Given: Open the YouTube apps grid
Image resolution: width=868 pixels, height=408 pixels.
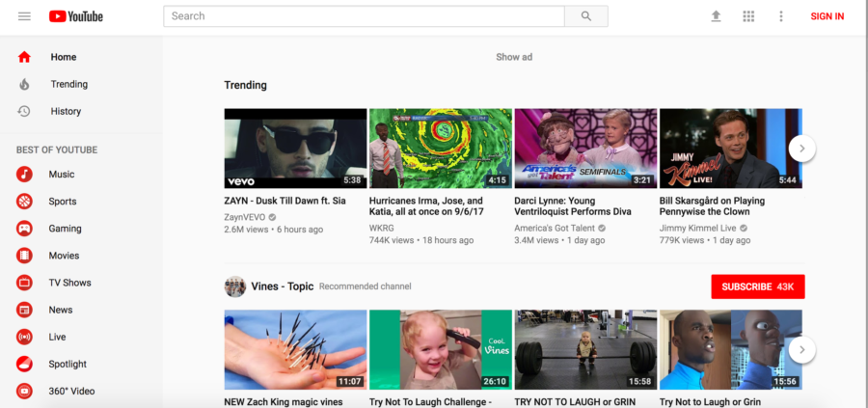Looking at the screenshot, I should click(748, 16).
